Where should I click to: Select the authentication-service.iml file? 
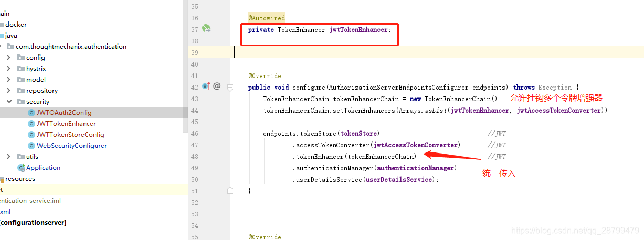pyautogui.click(x=30, y=201)
